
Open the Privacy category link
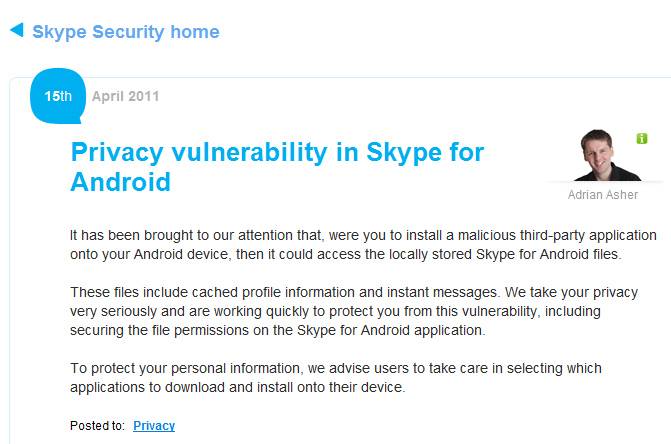154,426
